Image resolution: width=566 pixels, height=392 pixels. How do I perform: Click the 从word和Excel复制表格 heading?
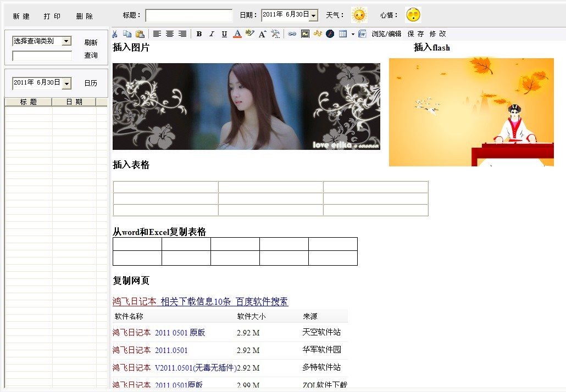(x=159, y=232)
